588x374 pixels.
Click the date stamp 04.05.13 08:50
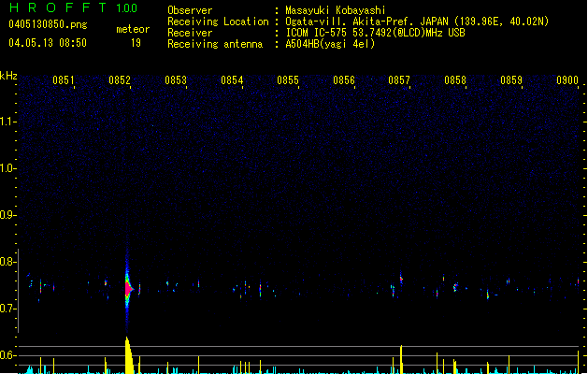pos(48,43)
